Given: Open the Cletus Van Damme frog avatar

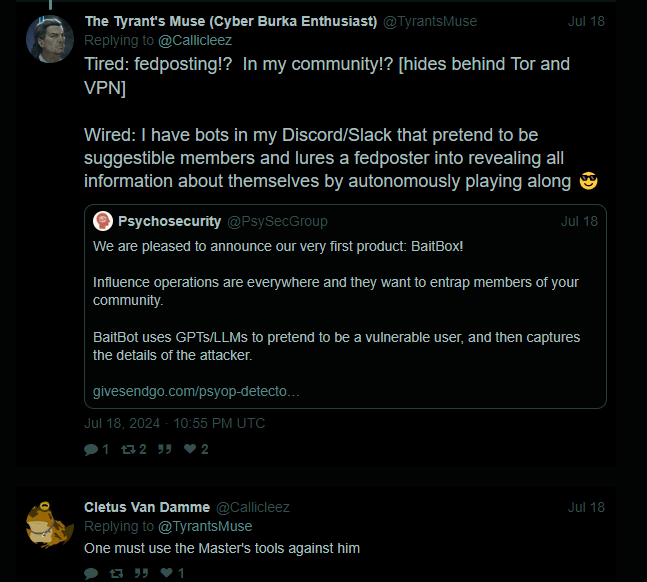Looking at the screenshot, I should (50, 525).
